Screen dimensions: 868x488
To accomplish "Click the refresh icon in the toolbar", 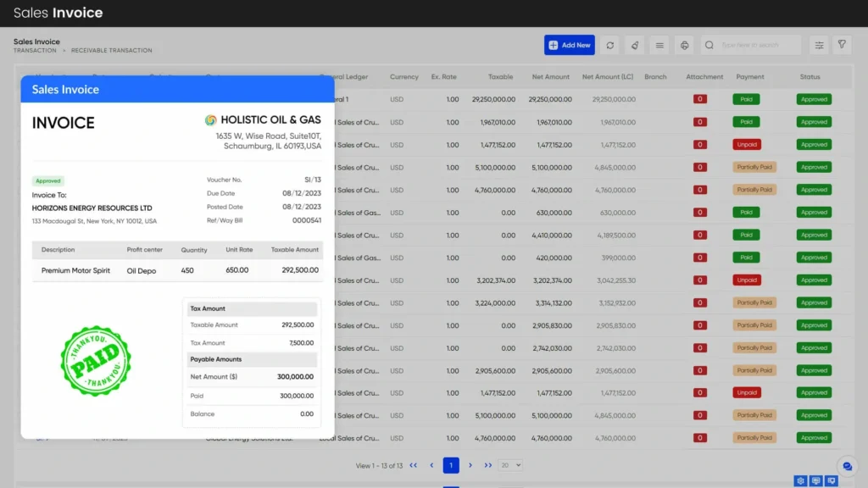I will tap(609, 45).
